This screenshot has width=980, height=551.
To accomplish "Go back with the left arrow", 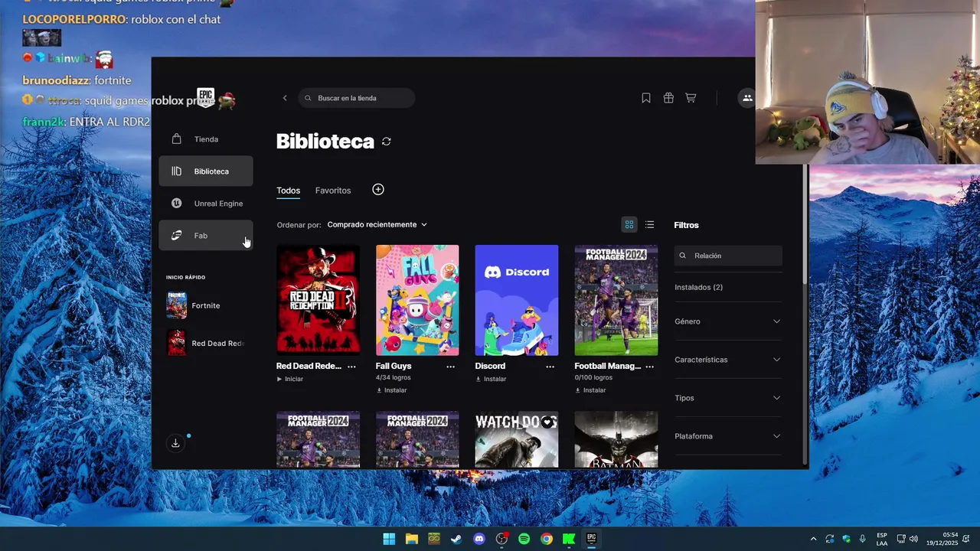I will point(285,98).
